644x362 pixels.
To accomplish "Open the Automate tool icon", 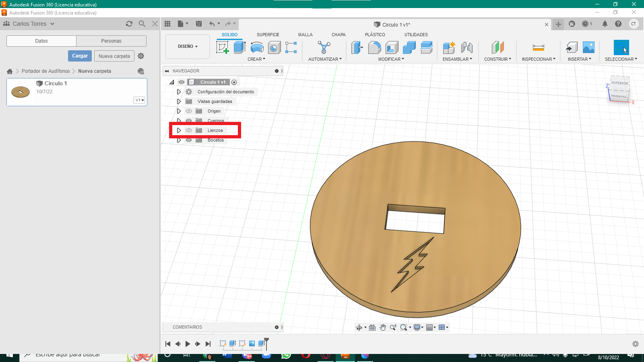I will coord(324,47).
